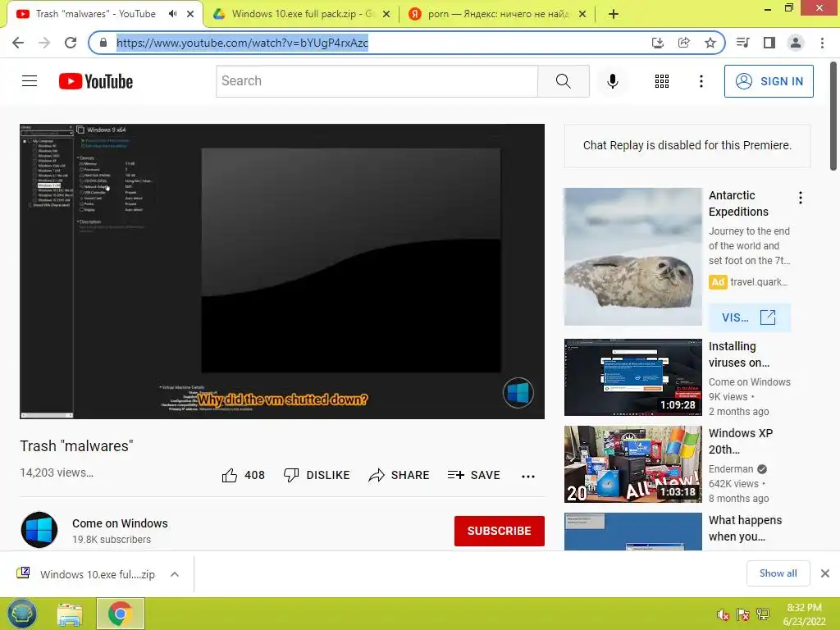
Task: Mute the YouTube tab audio icon
Action: click(172, 14)
